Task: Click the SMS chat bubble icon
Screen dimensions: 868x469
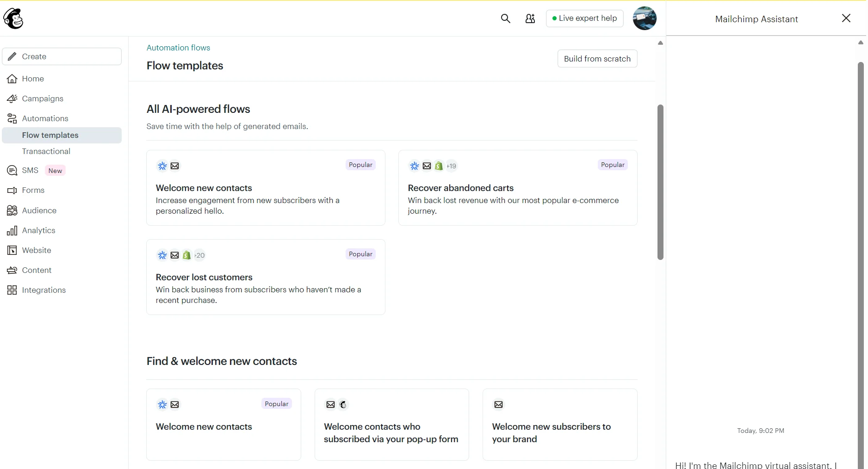Action: tap(12, 170)
